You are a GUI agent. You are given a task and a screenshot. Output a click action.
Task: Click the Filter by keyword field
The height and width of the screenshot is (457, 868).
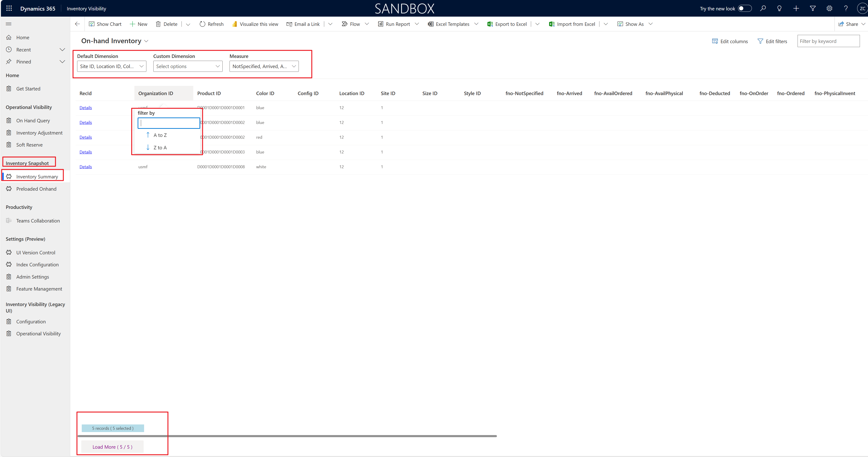[x=828, y=41]
